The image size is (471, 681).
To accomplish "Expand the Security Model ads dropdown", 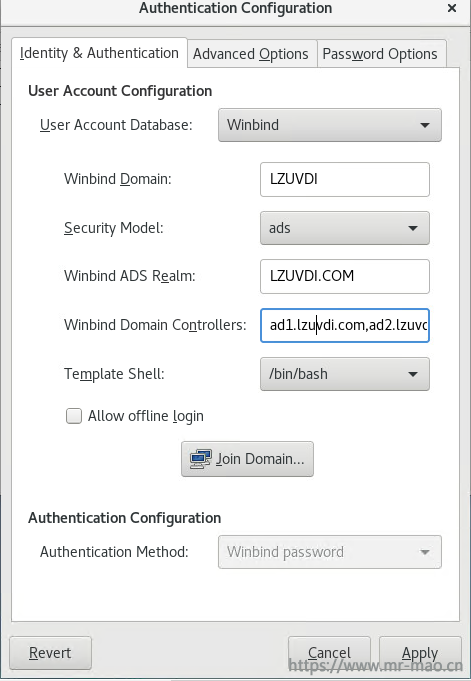I will (345, 228).
